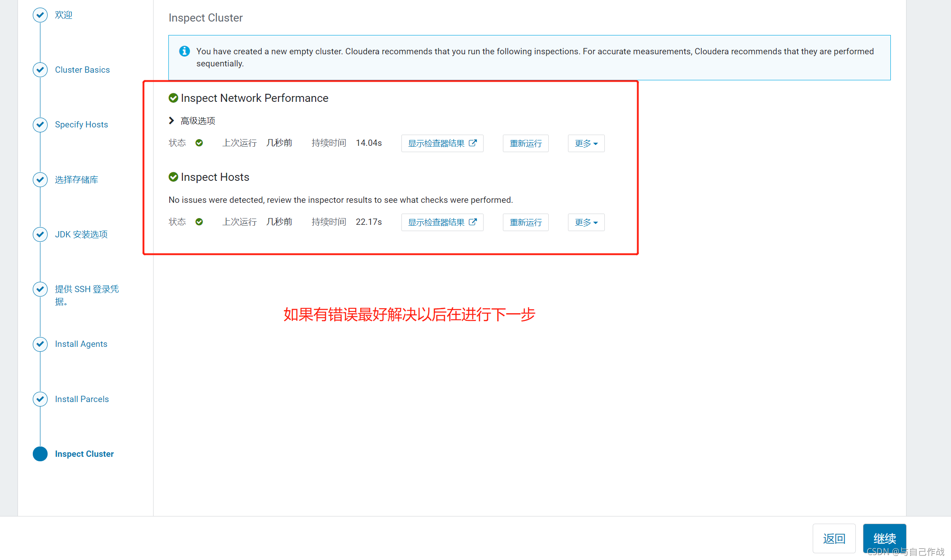951x560 pixels.
Task: Expand the 高级选项 advanced options chevron
Action: (x=171, y=120)
